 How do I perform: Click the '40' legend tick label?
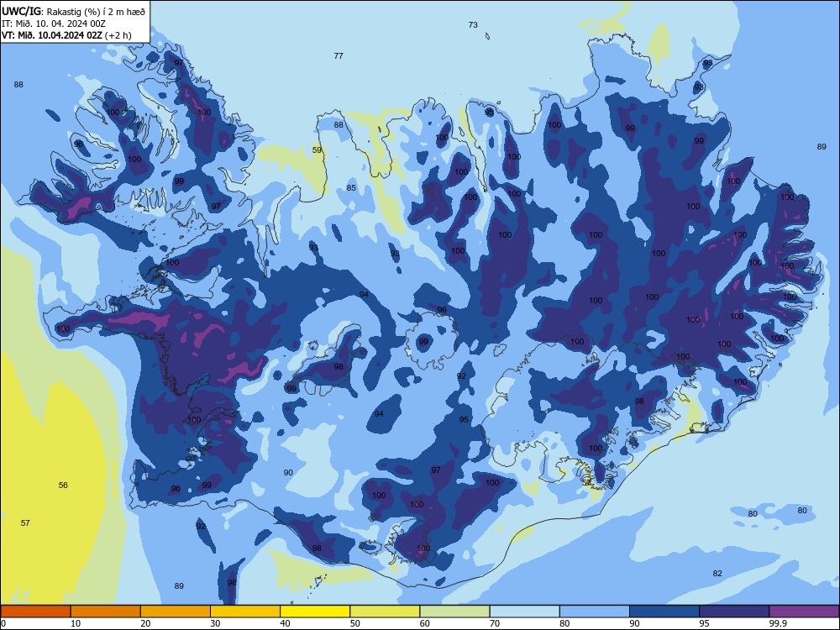[285, 623]
